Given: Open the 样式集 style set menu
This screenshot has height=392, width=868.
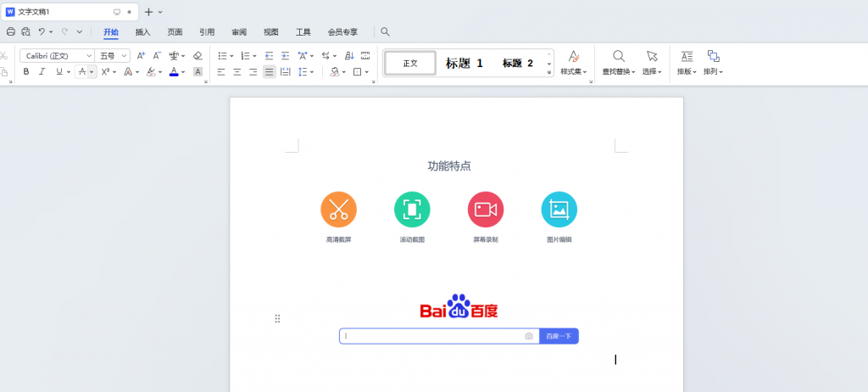Looking at the screenshot, I should pos(574,63).
